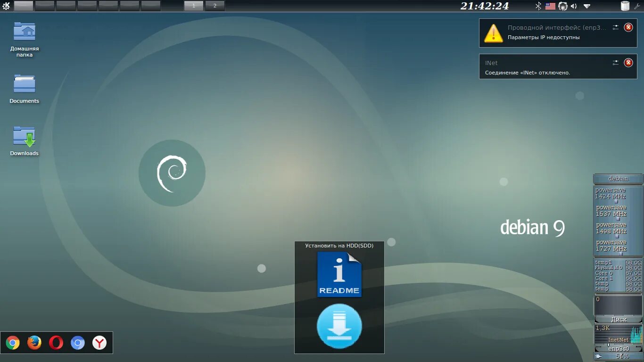Click the volume icon in the system tray

573,6
